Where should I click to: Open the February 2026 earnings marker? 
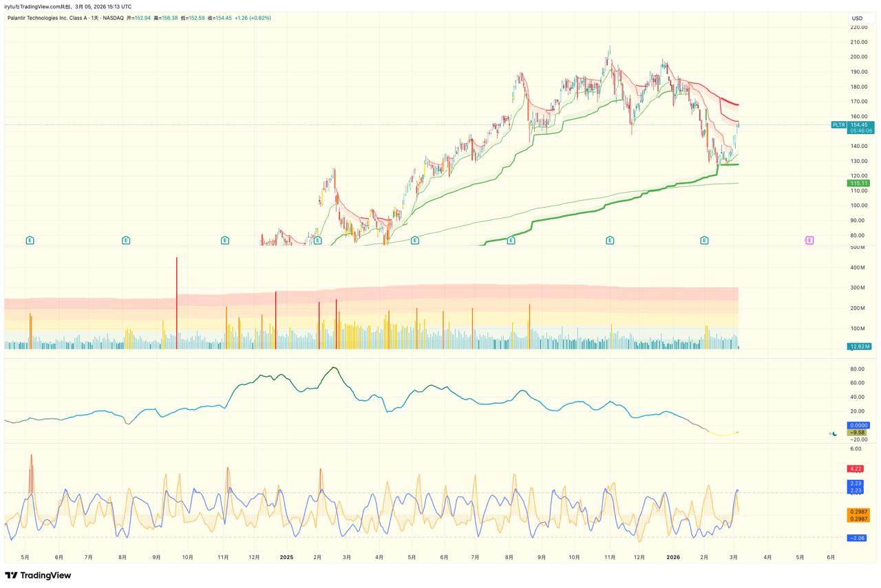(x=704, y=240)
